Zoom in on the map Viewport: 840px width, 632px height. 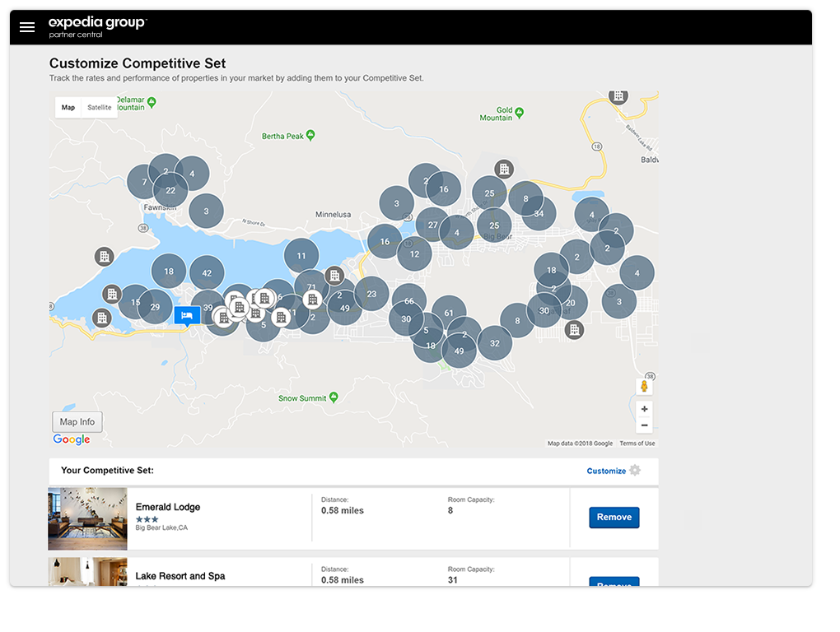pyautogui.click(x=645, y=409)
